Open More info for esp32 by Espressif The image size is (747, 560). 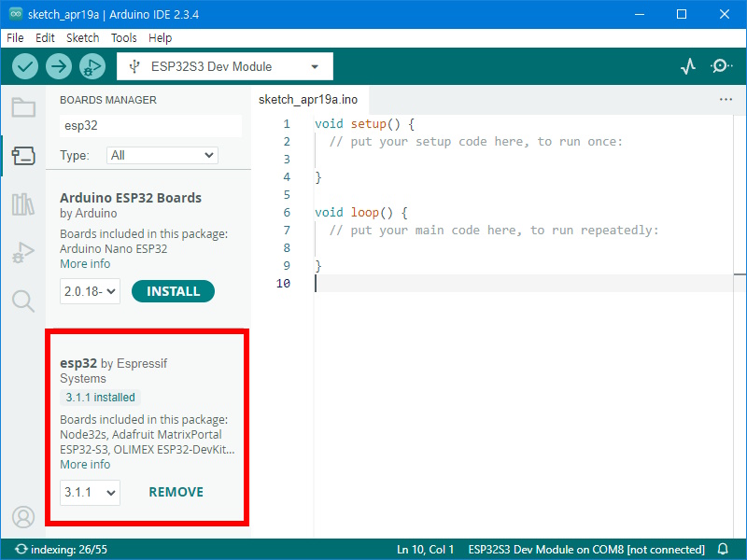[x=85, y=464]
